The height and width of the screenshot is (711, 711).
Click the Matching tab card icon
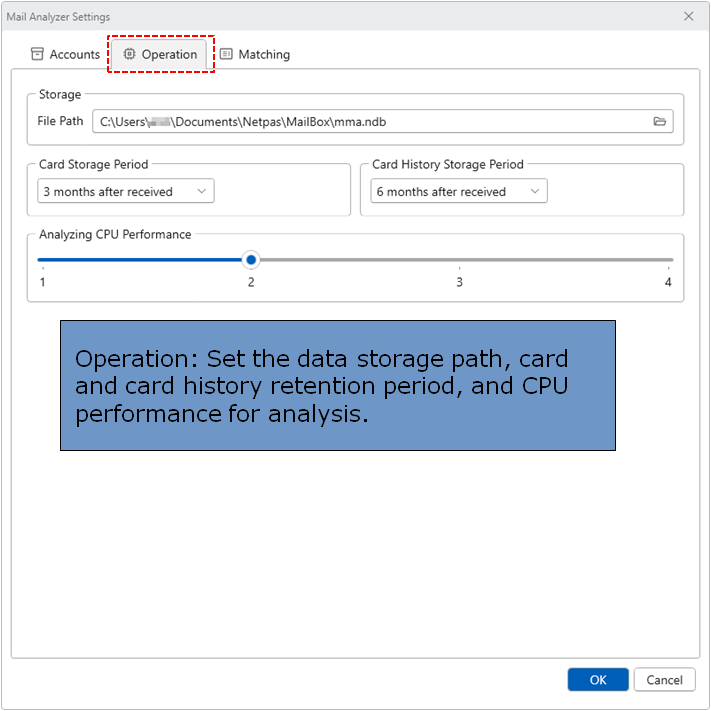(x=226, y=54)
